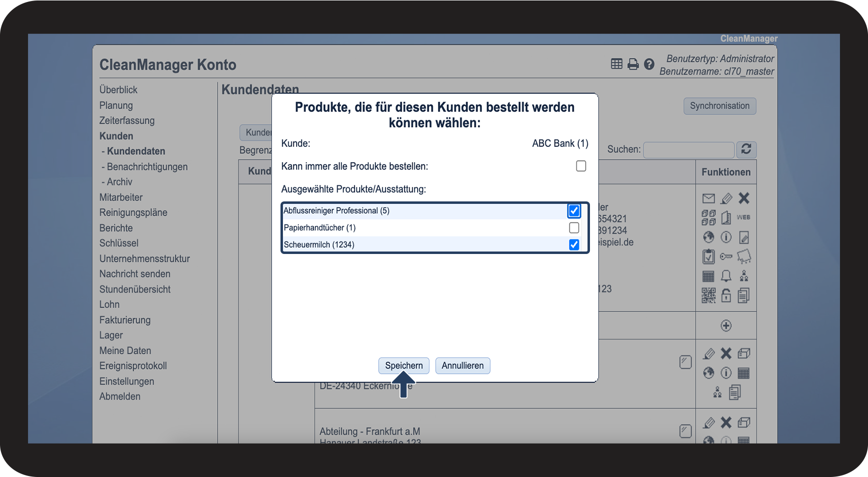The image size is (868, 477).
Task: Click the open padlock icon in ABC Bank functions
Action: pyautogui.click(x=726, y=295)
